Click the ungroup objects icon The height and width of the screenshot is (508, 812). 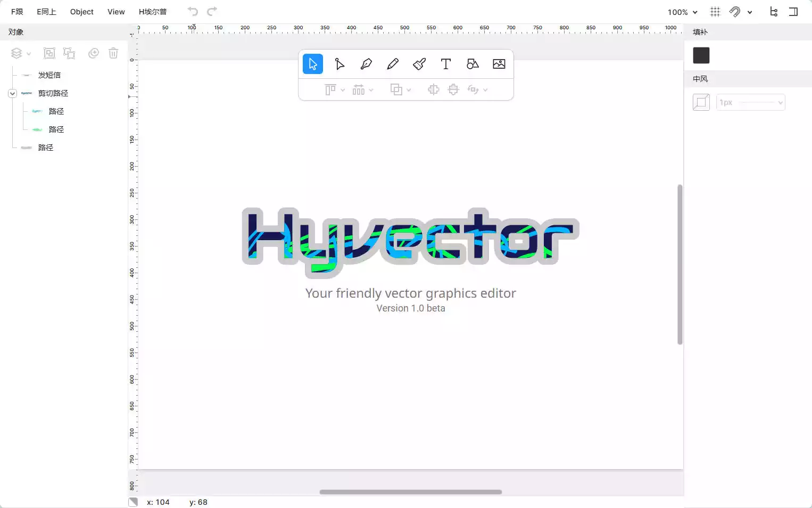tap(69, 53)
